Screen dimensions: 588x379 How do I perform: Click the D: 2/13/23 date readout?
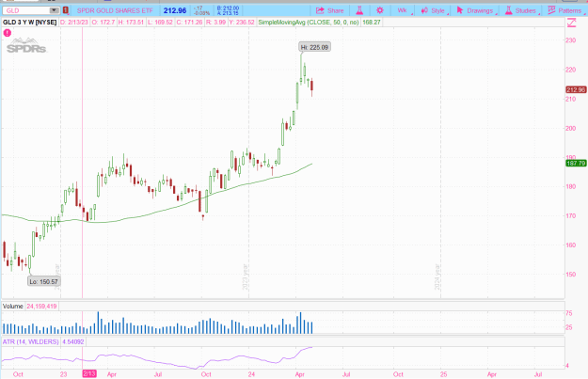[74, 23]
